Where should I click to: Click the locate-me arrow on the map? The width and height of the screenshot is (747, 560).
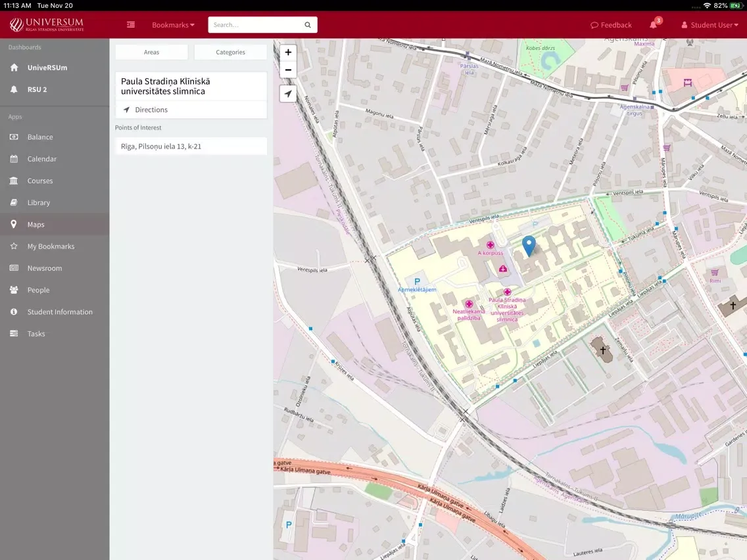[288, 94]
